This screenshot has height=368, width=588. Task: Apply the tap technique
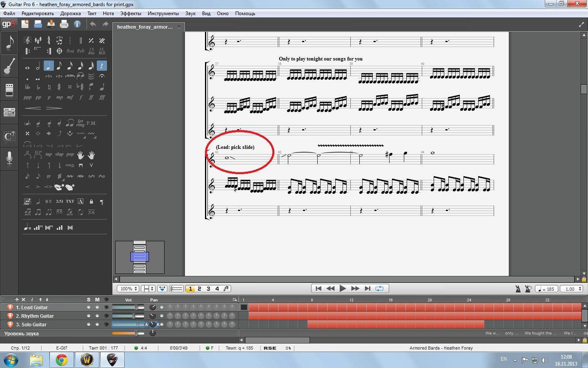(49, 154)
